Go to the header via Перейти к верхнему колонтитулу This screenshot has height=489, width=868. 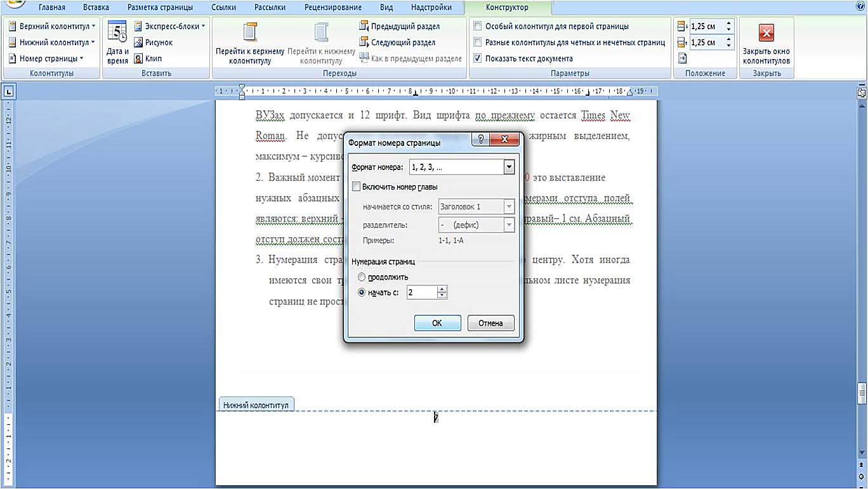coord(250,42)
